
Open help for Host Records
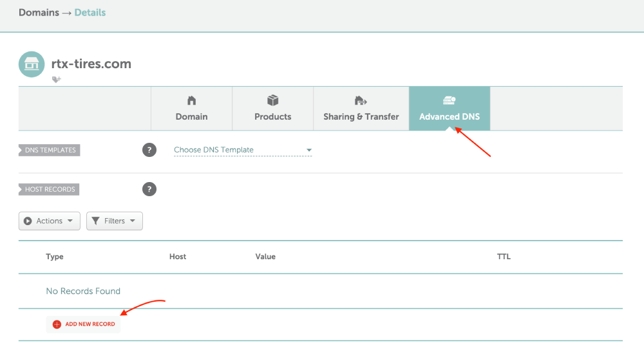click(x=149, y=189)
